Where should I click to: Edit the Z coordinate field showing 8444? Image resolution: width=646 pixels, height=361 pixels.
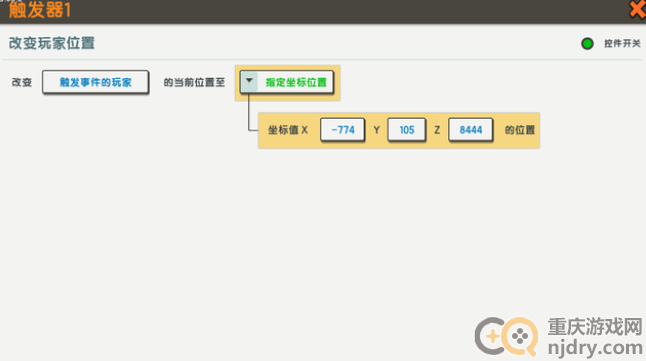(x=470, y=130)
